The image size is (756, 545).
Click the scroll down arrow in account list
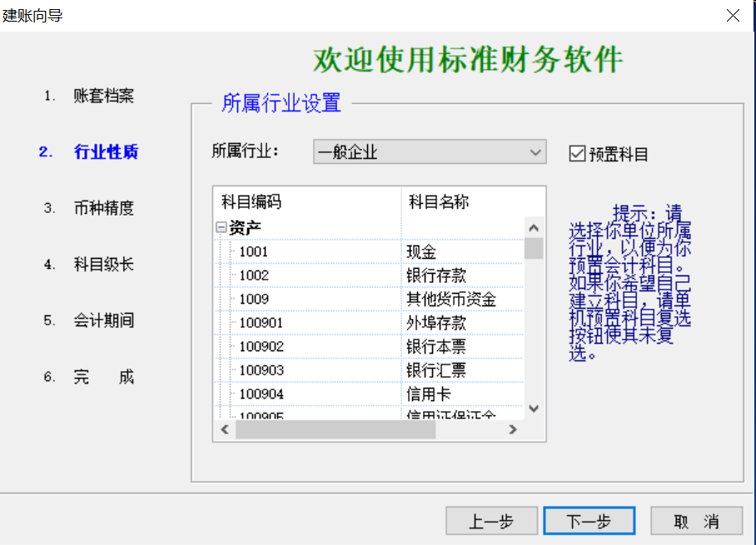[x=534, y=409]
